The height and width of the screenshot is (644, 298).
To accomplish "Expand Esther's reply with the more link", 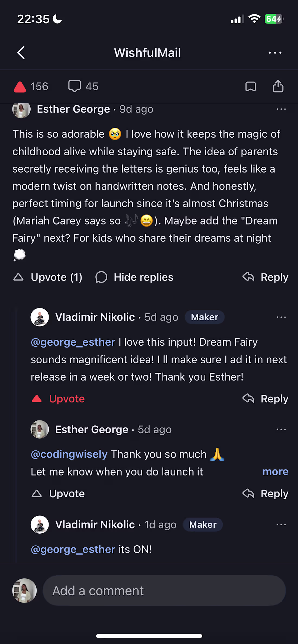I will tap(275, 472).
